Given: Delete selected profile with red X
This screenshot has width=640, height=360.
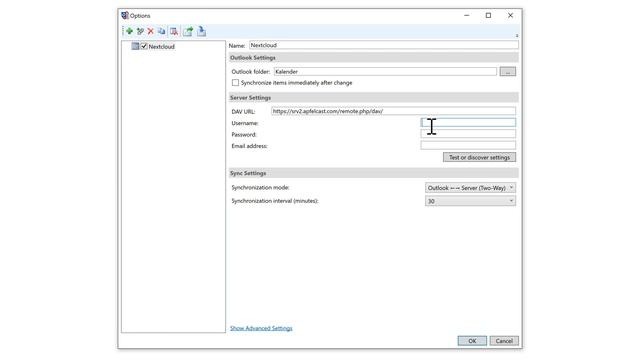Looking at the screenshot, I should 151,31.
